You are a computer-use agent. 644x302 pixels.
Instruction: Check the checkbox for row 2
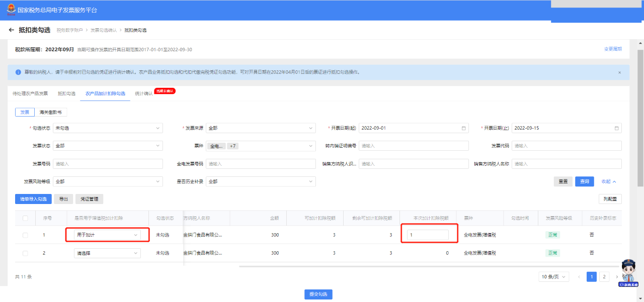pyautogui.click(x=25, y=253)
